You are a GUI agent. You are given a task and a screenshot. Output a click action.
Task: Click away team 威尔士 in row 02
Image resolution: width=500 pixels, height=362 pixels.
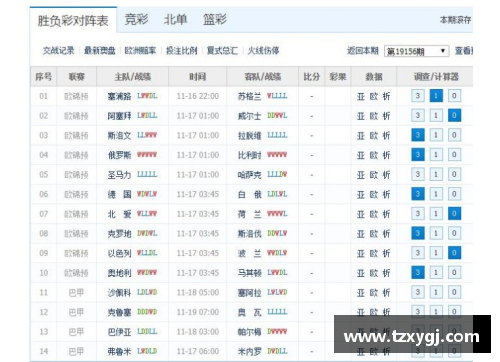click(x=249, y=116)
